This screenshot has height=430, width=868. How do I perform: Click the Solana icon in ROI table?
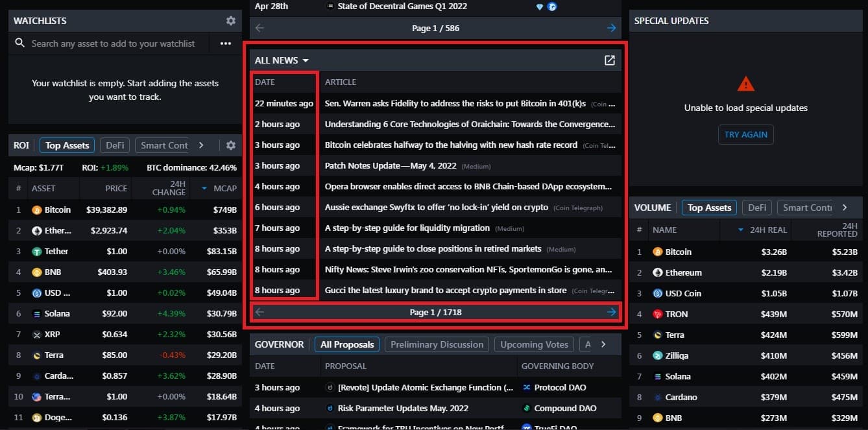(37, 314)
